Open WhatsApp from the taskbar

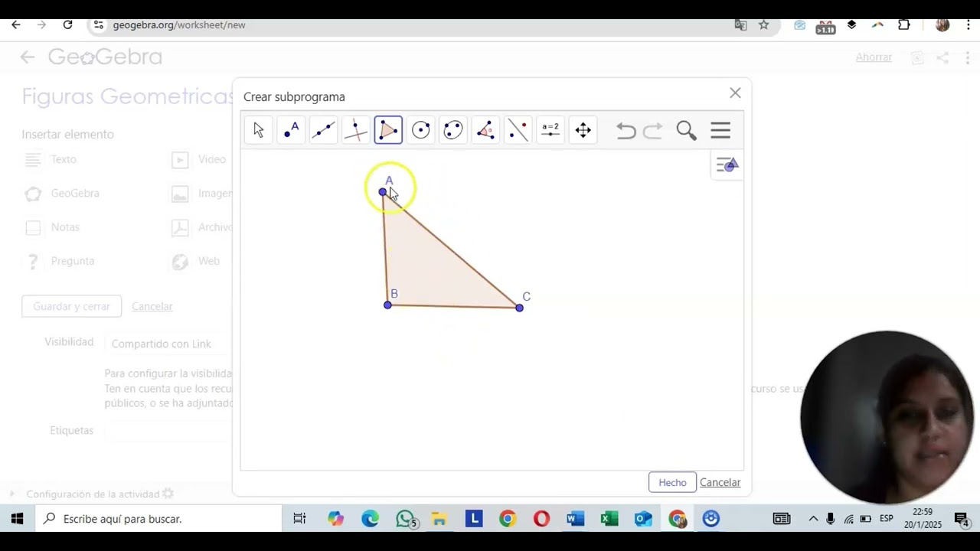(406, 519)
